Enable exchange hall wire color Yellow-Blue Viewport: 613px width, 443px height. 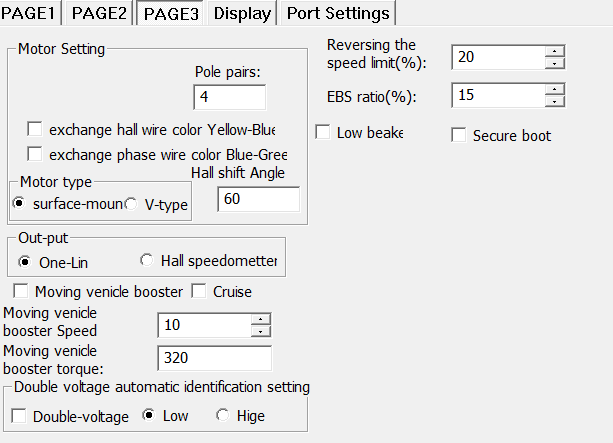pos(36,129)
